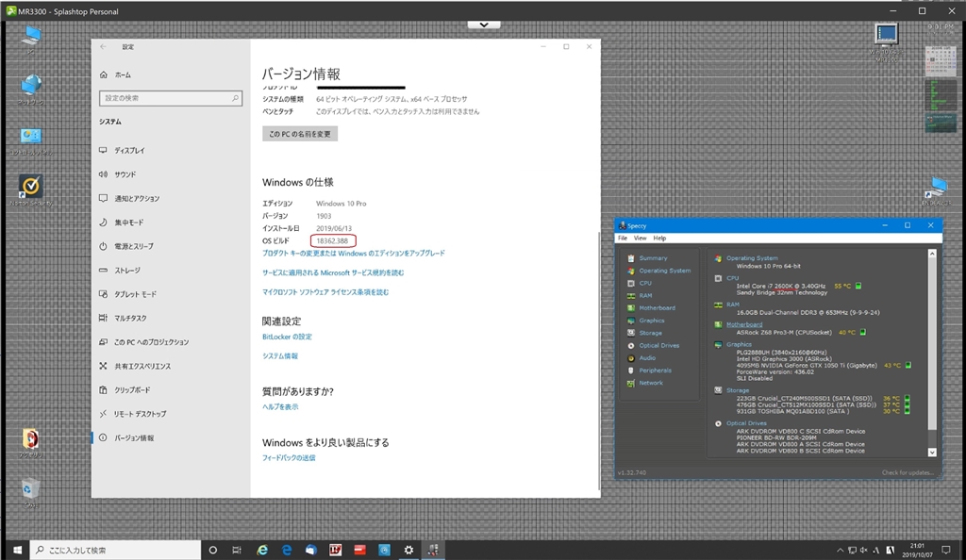Click the Speccy scrollbar down arrow

click(x=931, y=453)
